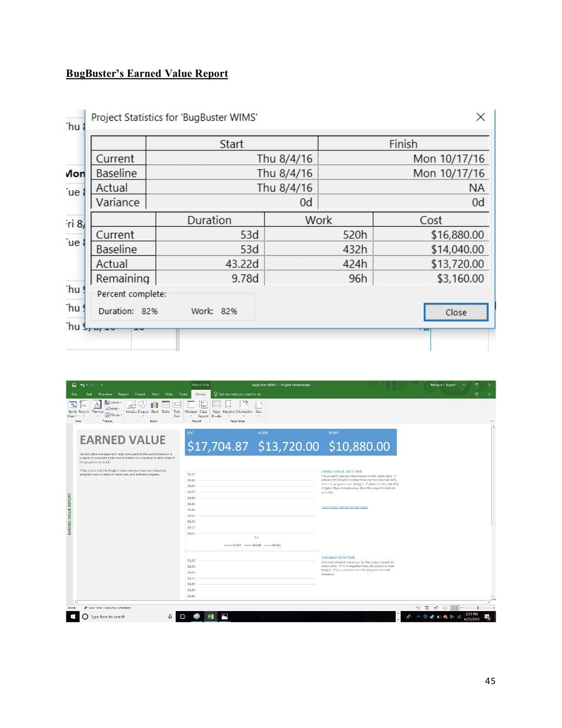Open the File tab
The width and height of the screenshot is (562, 728).
click(74, 394)
